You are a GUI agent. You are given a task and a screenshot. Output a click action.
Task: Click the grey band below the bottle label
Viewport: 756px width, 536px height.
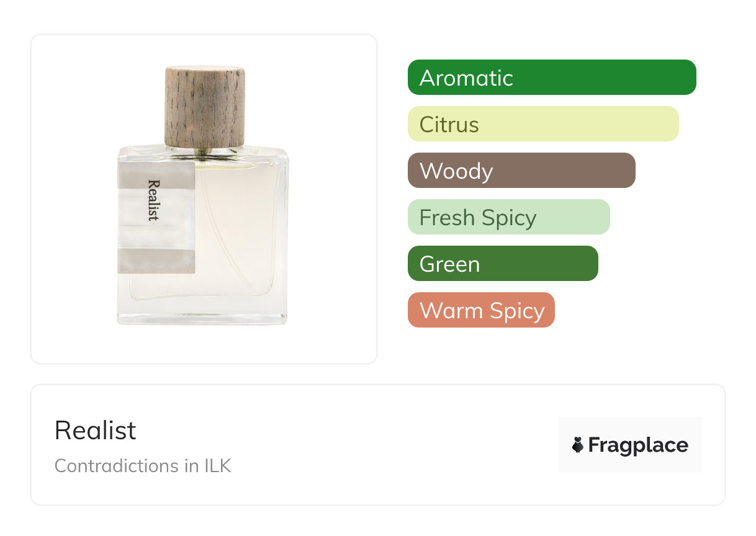pyautogui.click(x=156, y=261)
